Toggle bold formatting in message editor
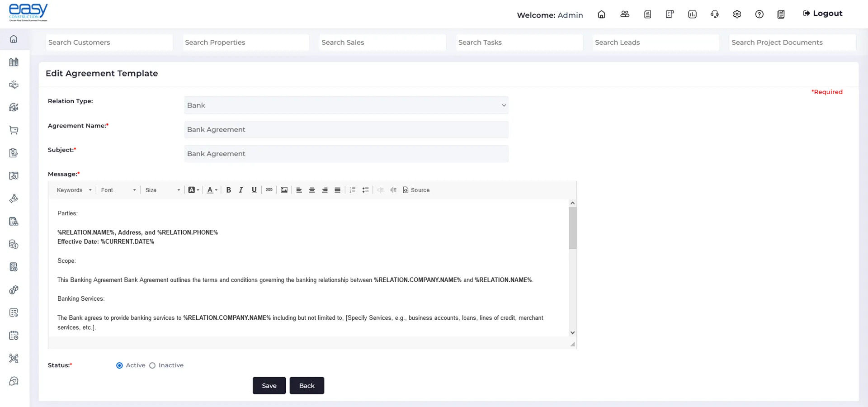This screenshot has width=868, height=407. (229, 190)
